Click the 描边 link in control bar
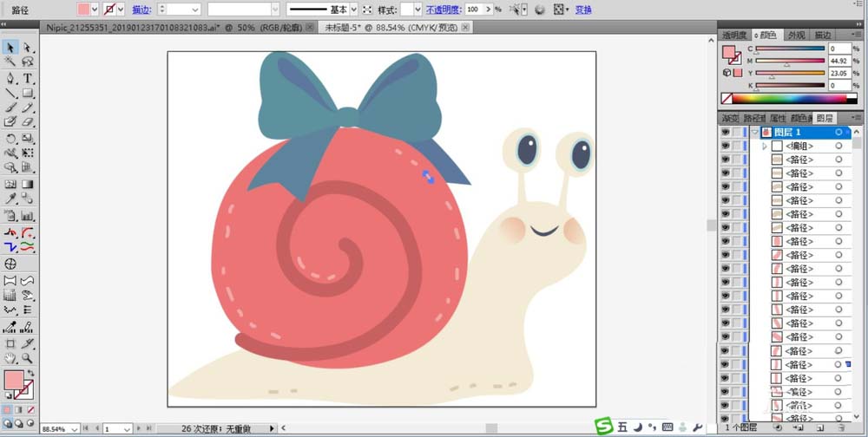This screenshot has width=868, height=437. [141, 10]
